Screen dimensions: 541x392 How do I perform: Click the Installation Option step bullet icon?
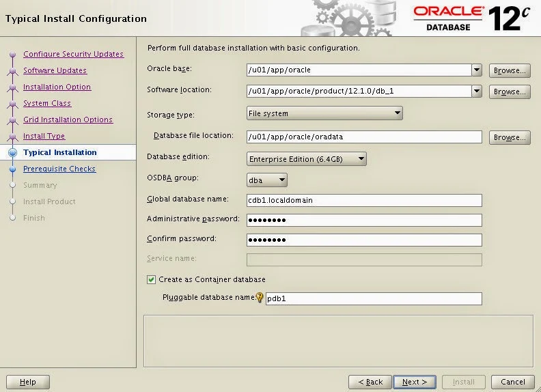[13, 87]
